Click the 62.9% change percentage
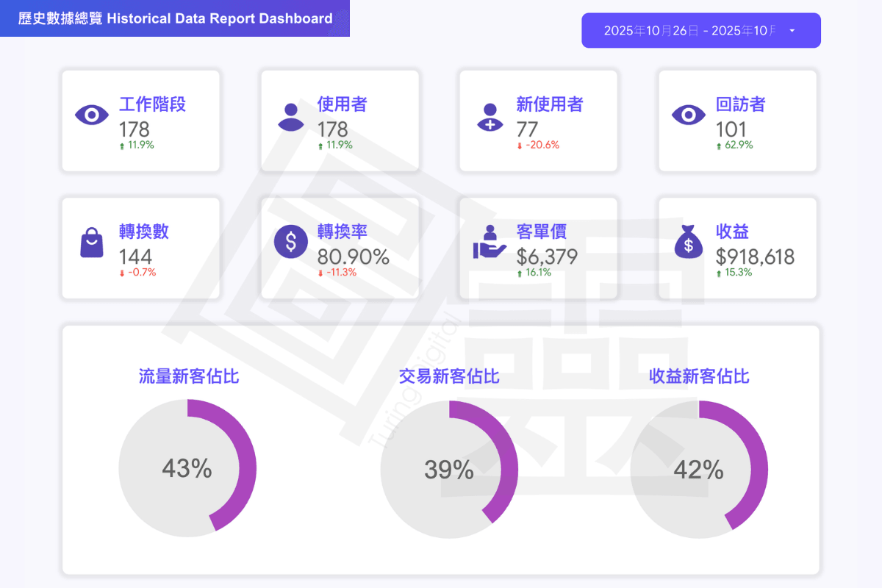Viewport: 882px width, 588px height. coord(739,146)
